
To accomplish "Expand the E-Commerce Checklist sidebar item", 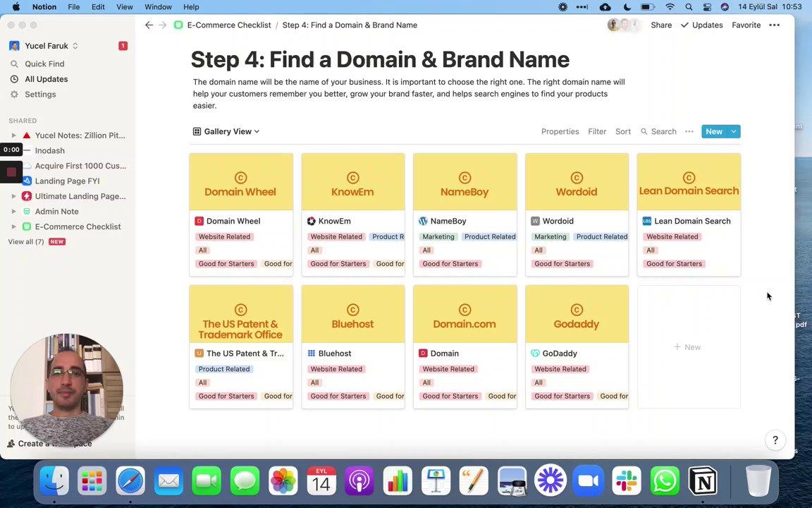I will [14, 226].
